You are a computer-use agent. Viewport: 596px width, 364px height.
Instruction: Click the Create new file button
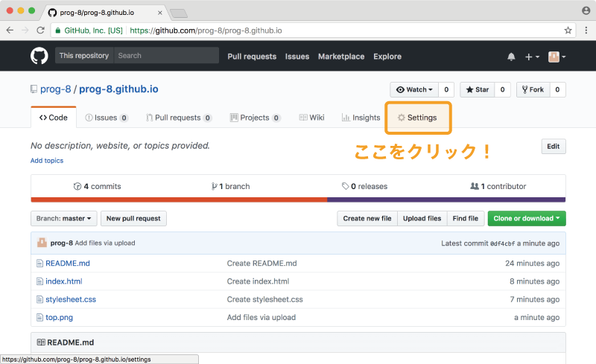point(367,219)
